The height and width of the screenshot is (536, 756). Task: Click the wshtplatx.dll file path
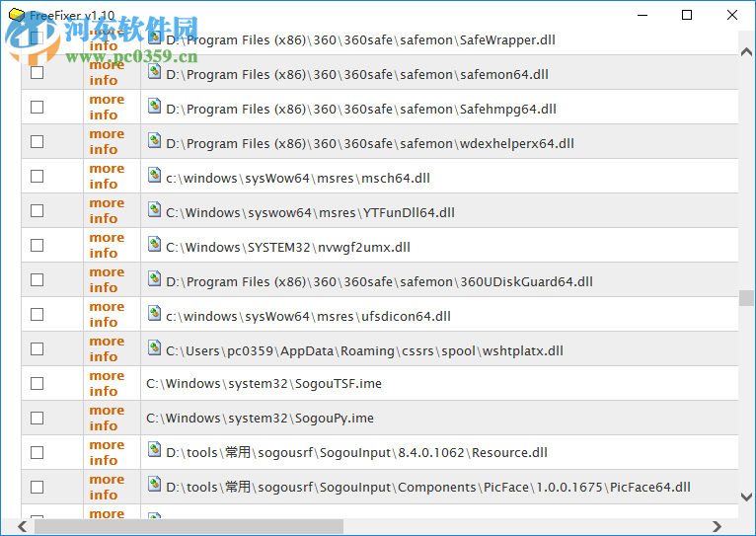tap(364, 350)
